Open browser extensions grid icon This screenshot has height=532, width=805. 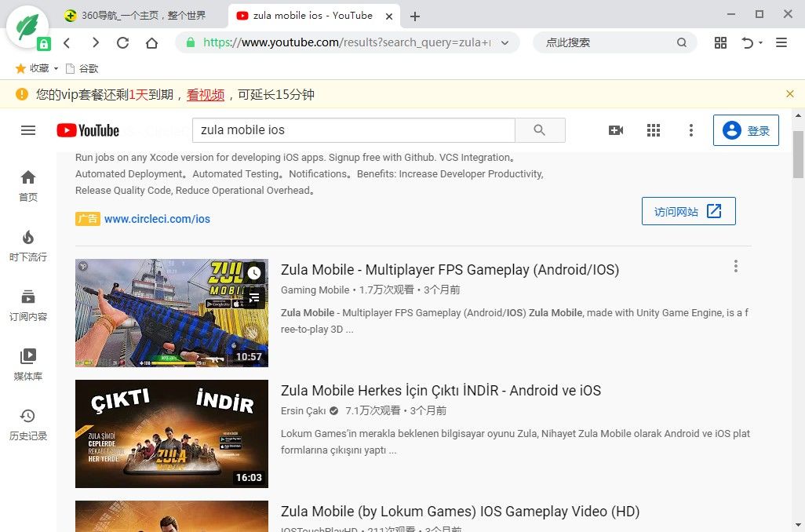720,42
